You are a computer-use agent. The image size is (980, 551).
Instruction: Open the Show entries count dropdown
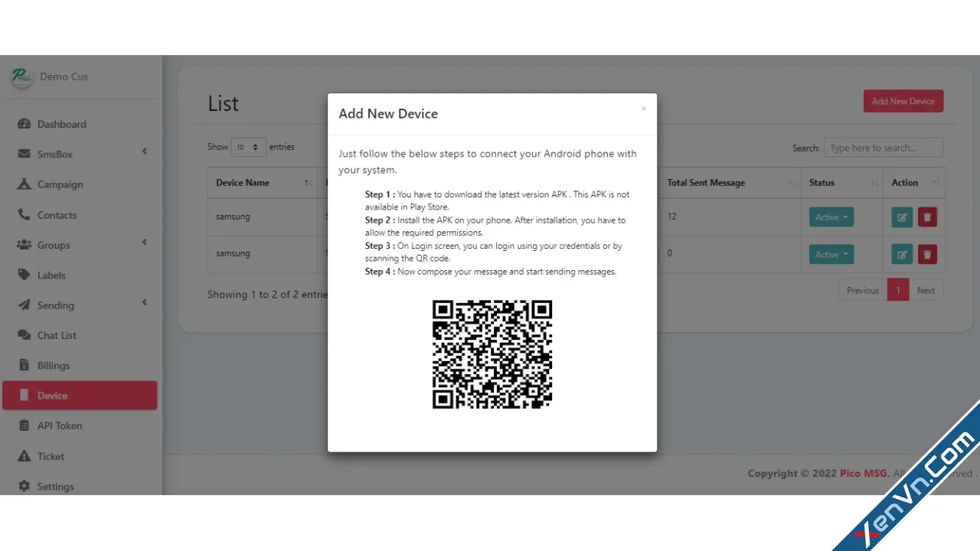(x=247, y=147)
